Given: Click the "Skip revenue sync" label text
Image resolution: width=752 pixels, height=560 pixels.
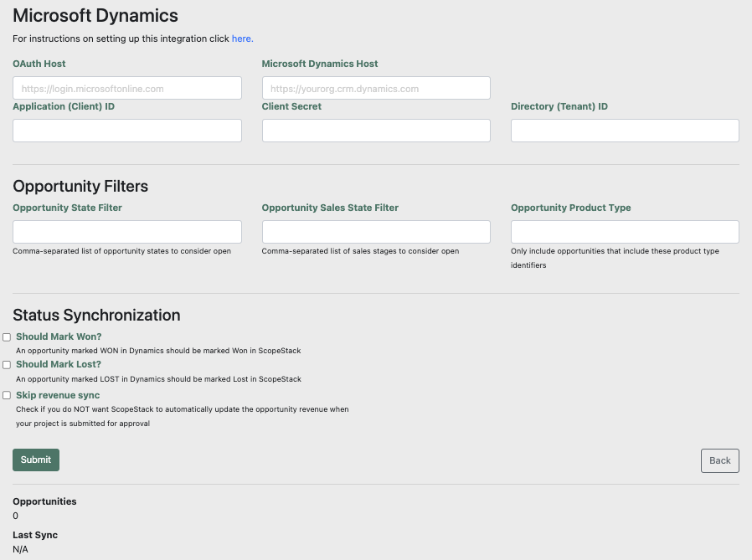Looking at the screenshot, I should point(57,395).
